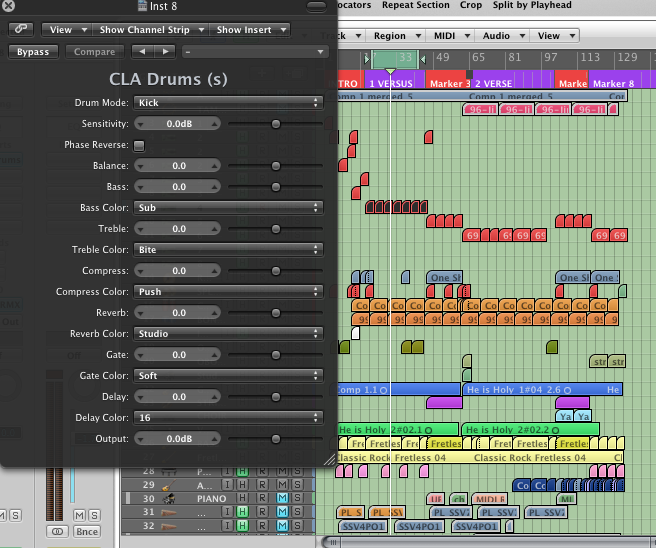Open the Region menu in the arrange area

390,36
